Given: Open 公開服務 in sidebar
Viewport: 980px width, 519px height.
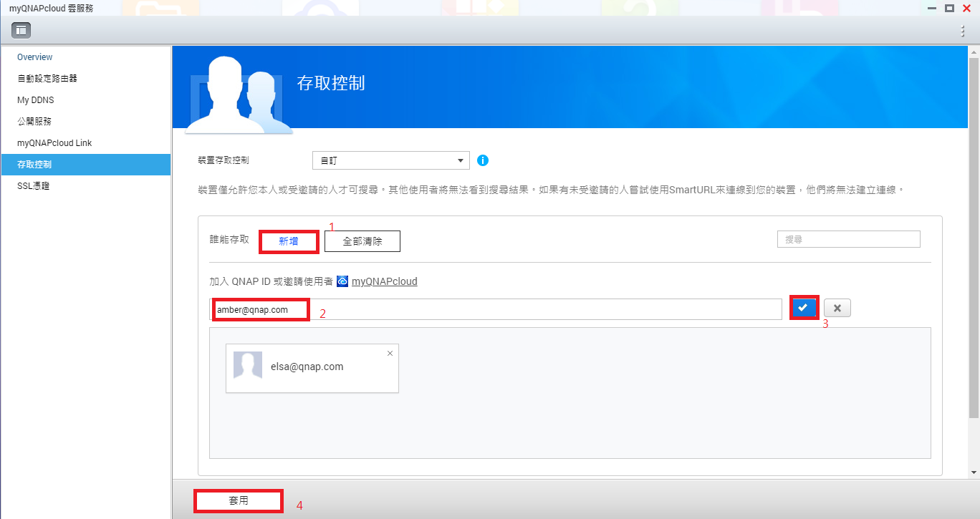Looking at the screenshot, I should (x=34, y=122).
